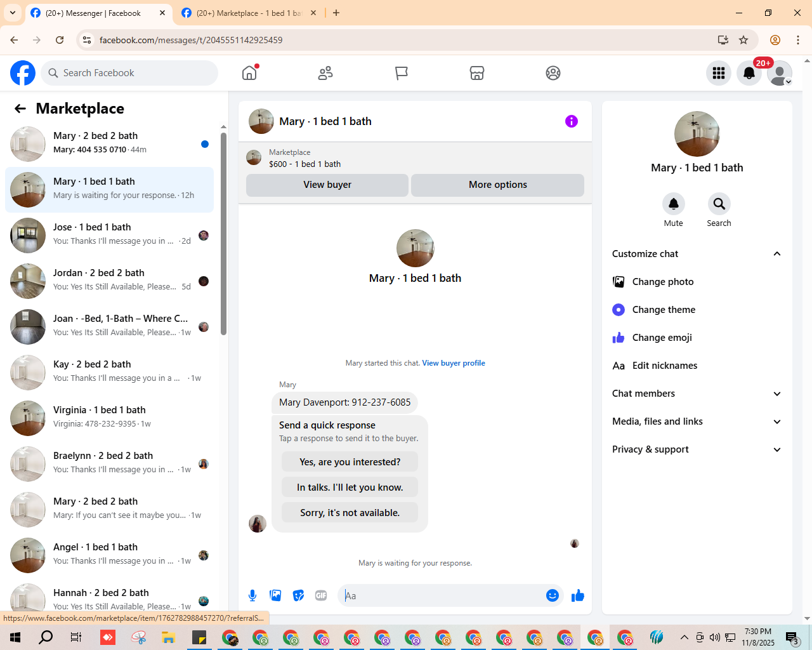Open the Facebook home logo
The width and height of the screenshot is (812, 650).
(23, 73)
